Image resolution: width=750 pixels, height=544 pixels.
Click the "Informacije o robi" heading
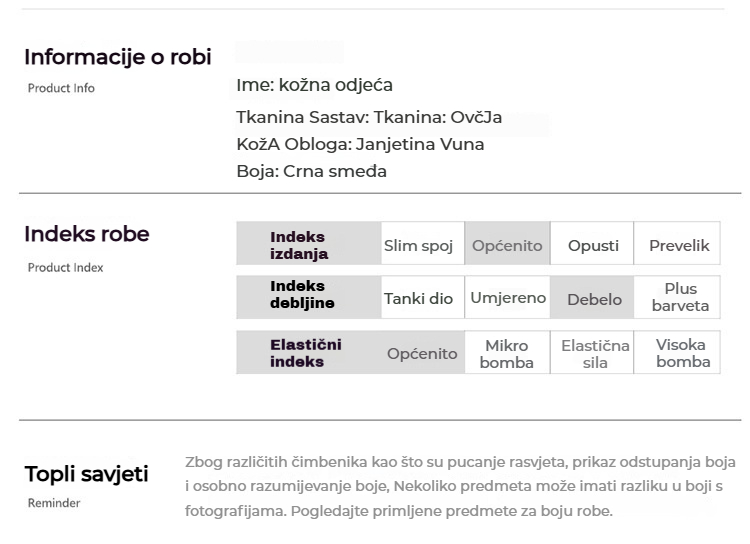click(118, 57)
